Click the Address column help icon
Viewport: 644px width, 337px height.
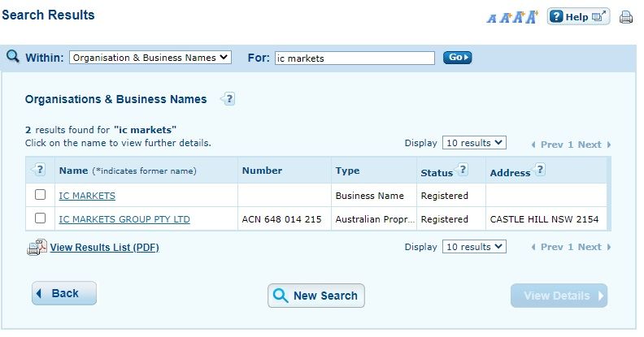coord(539,170)
